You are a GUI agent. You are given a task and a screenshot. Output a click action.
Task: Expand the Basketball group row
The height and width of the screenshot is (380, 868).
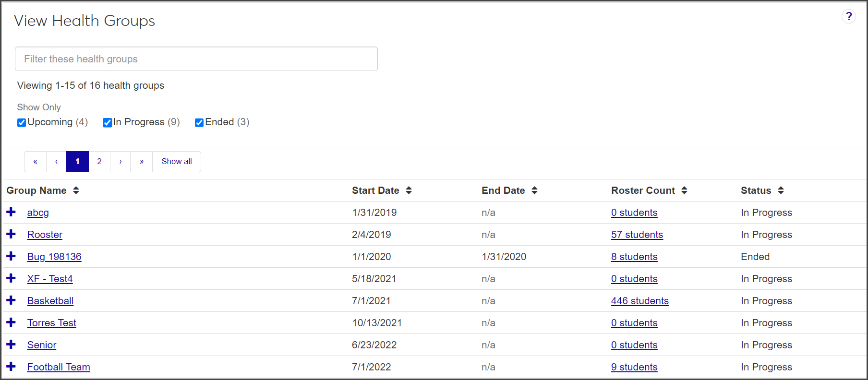(11, 300)
